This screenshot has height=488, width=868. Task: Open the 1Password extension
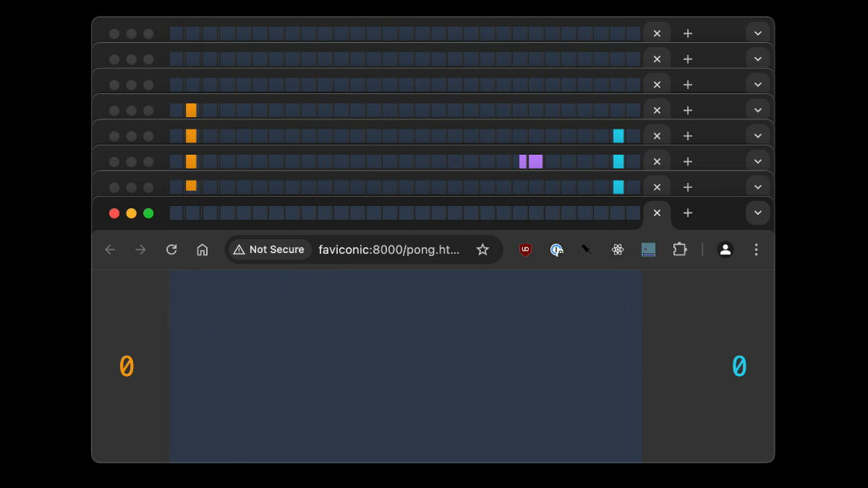point(556,249)
